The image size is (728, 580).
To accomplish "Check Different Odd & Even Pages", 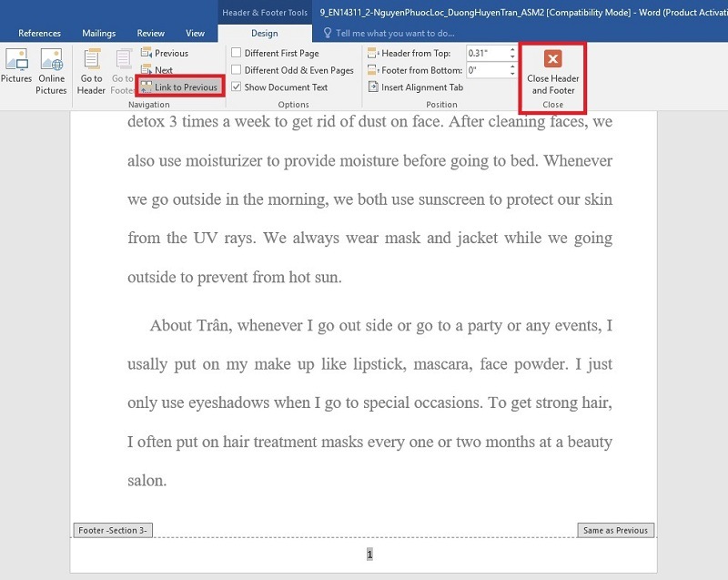I will (x=237, y=70).
